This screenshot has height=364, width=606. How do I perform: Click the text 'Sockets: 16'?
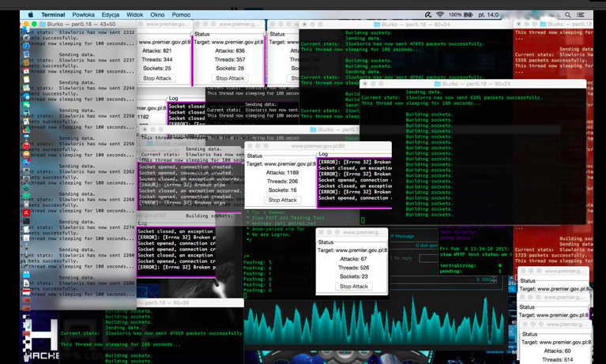coord(282,190)
